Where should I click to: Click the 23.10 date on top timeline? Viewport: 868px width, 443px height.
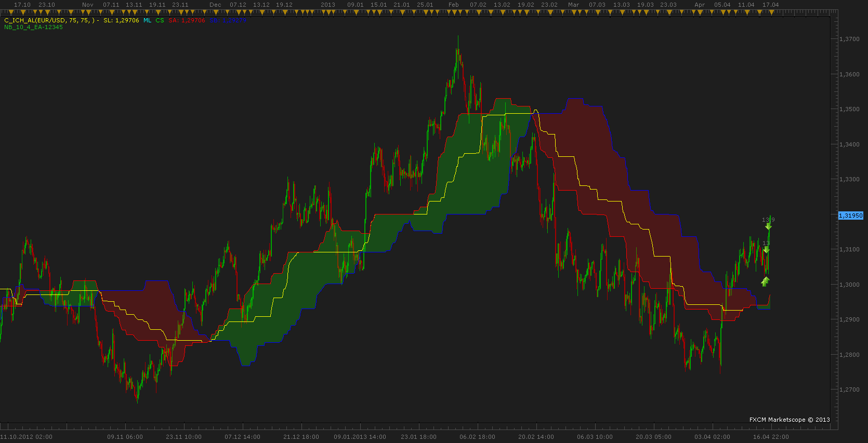[47, 5]
